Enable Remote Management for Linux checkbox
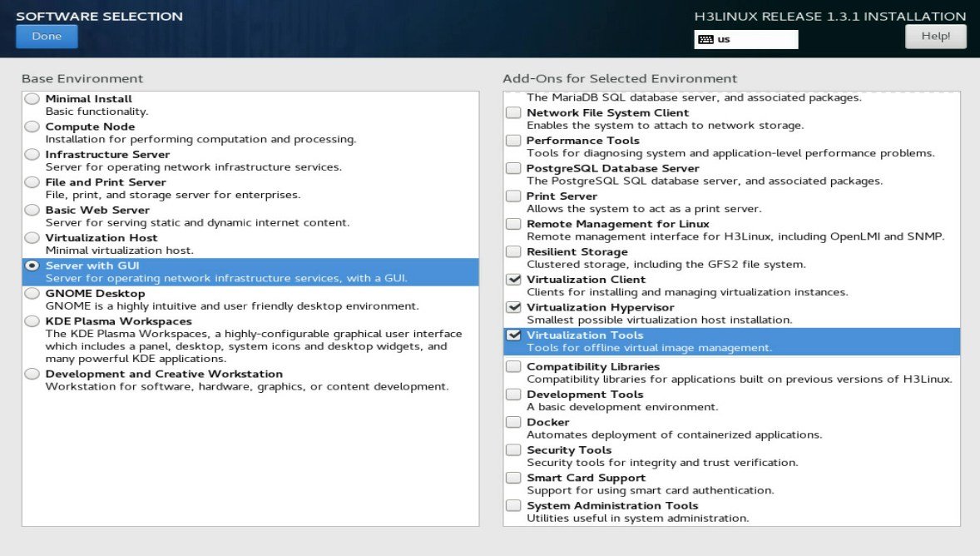 [x=513, y=224]
